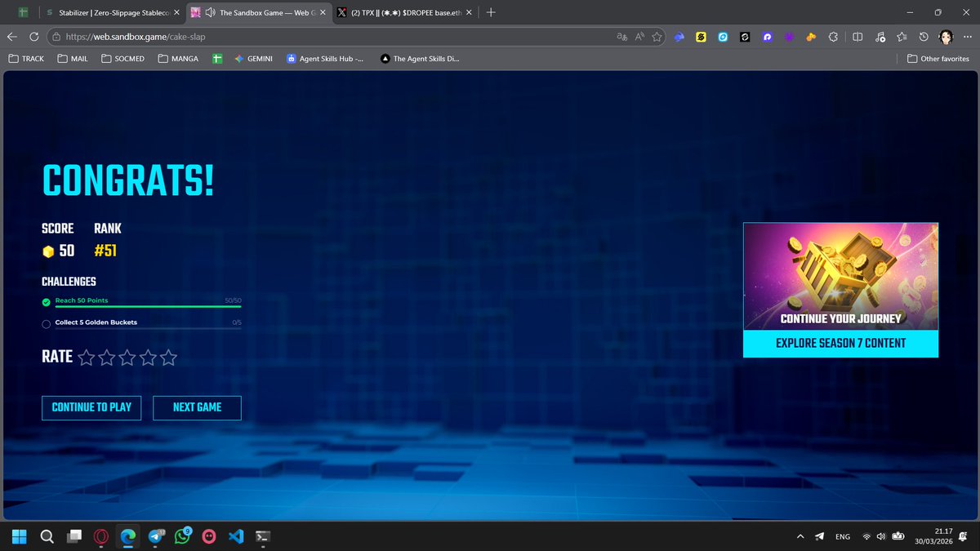Viewport: 980px width, 551px height.
Task: Open the purple starburst extension icon
Action: pyautogui.click(x=789, y=37)
